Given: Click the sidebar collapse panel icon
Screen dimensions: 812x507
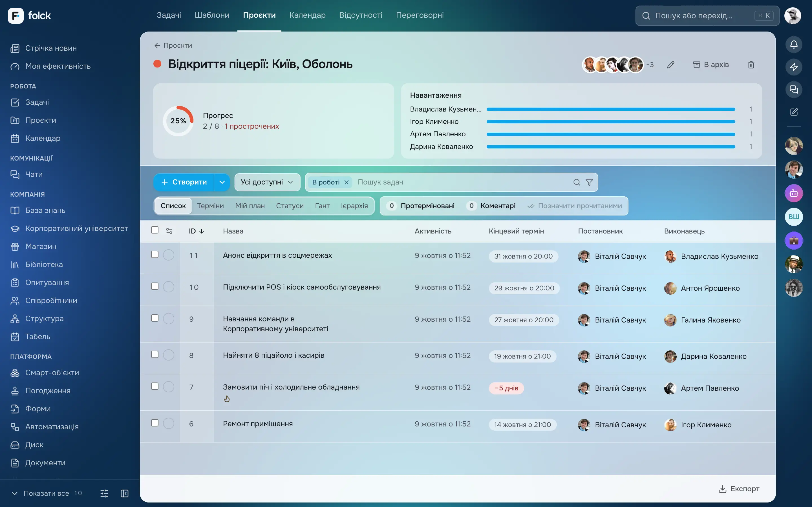Looking at the screenshot, I should pyautogui.click(x=125, y=493).
